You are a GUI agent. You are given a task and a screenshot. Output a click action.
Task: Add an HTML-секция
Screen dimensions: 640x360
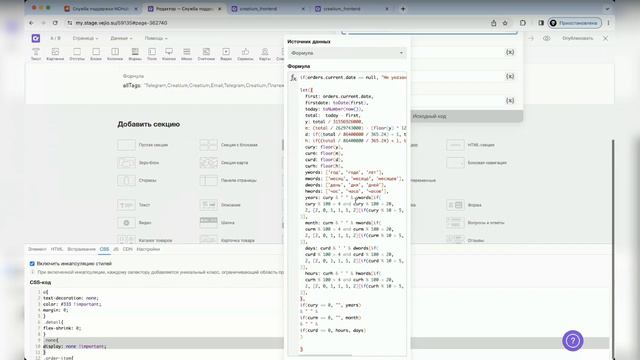click(x=471, y=145)
